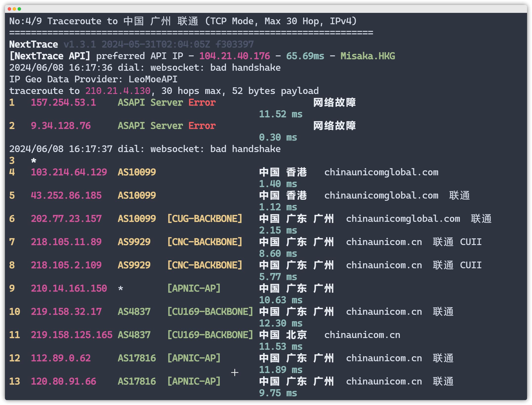The width and height of the screenshot is (532, 405).
Task: Click hop 9 IP 210.14.161.150
Action: (69, 289)
